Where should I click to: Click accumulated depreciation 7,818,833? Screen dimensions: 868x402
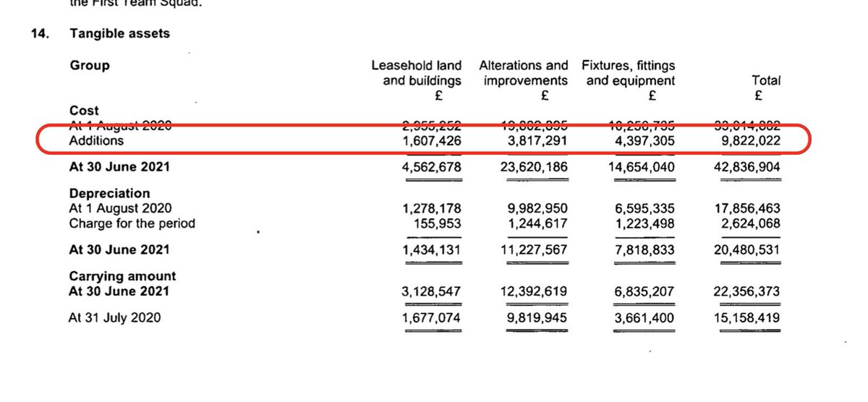click(x=644, y=249)
